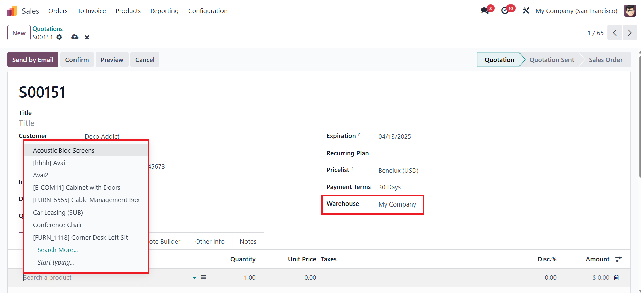This screenshot has width=644, height=293.
Task: Switch to the Other Info tab
Action: pyautogui.click(x=210, y=241)
